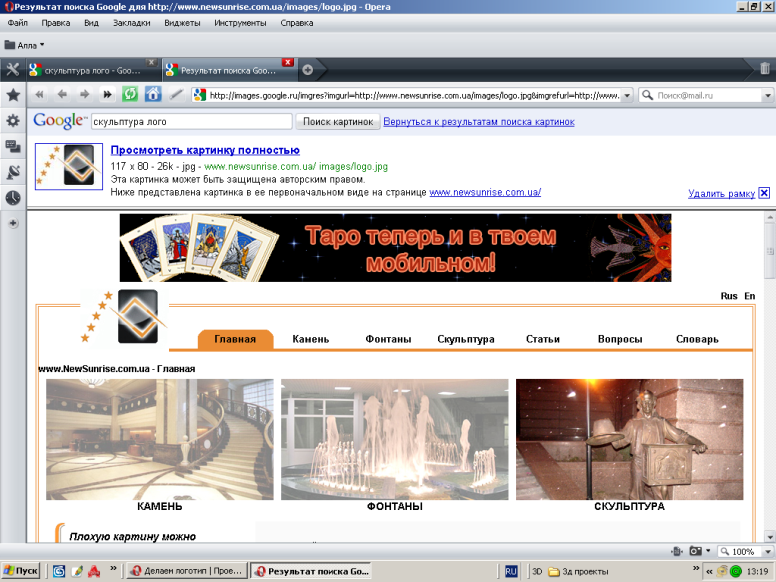Click the Пуск start button

tap(20, 571)
